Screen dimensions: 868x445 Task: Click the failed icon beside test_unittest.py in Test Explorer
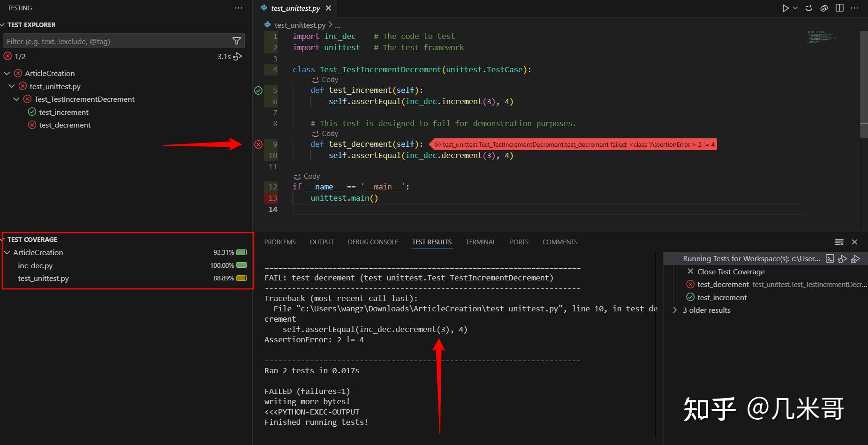pyautogui.click(x=23, y=86)
